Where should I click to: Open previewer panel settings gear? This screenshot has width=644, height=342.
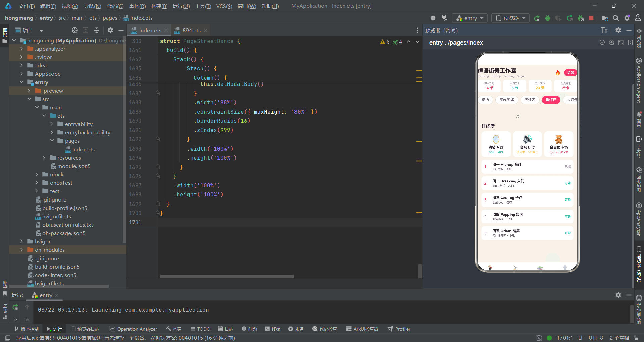click(618, 30)
